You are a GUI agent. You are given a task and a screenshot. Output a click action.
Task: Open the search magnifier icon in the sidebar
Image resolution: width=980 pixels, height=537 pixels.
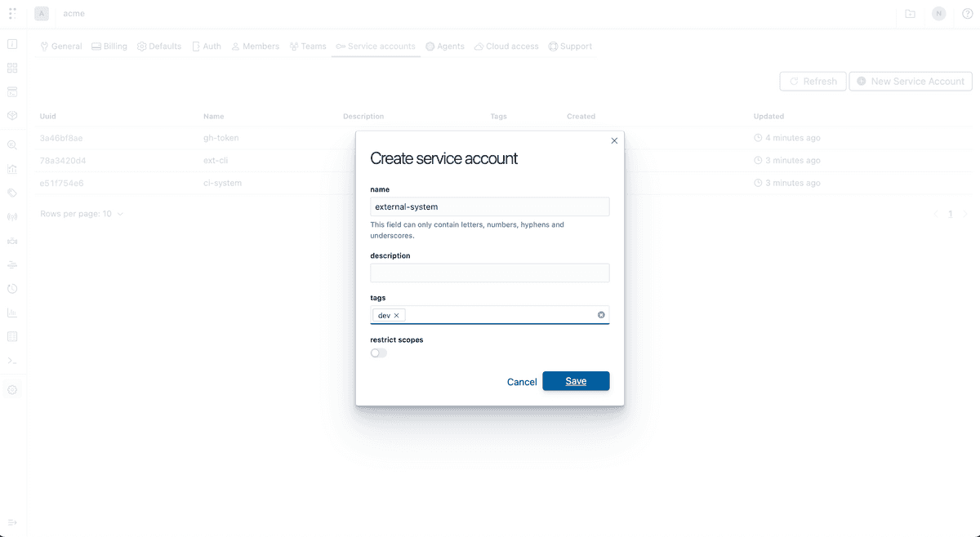tap(12, 145)
